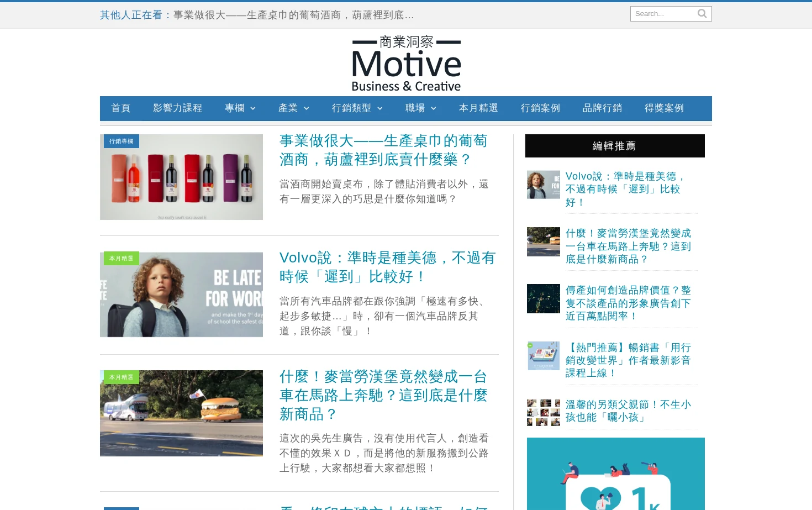
Task: Click the 本月精選 tag on McDonald's burger article
Action: (122, 377)
